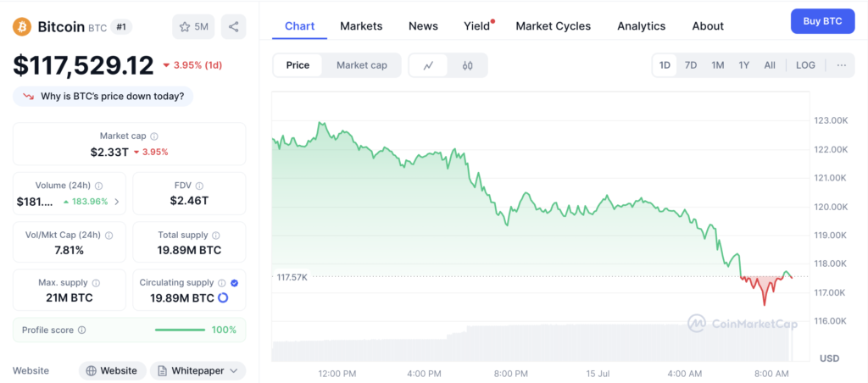Switch to the candlestick chart icon

point(467,65)
